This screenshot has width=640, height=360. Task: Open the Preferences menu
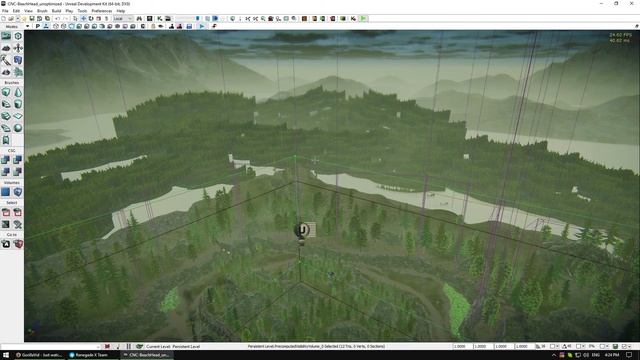pos(102,11)
